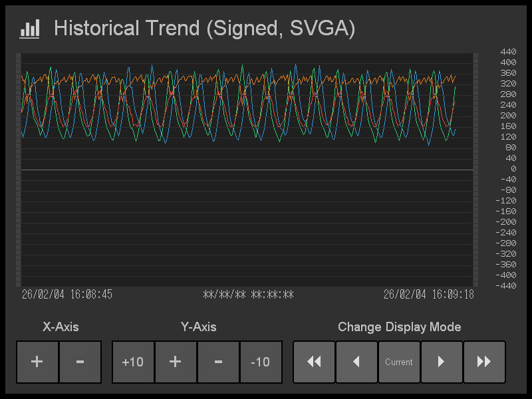This screenshot has height=399, width=532.
Task: Step back with the single left arrow
Action: click(356, 362)
